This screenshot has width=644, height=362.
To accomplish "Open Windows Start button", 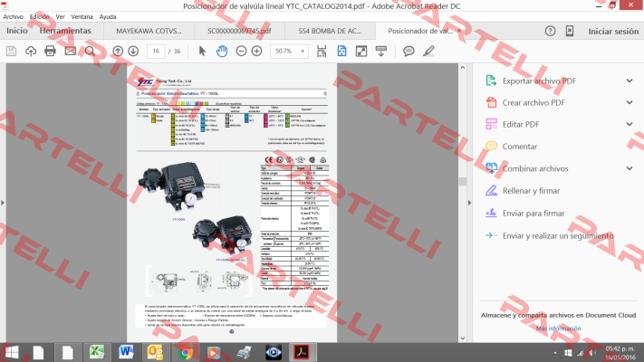I will [x=12, y=353].
